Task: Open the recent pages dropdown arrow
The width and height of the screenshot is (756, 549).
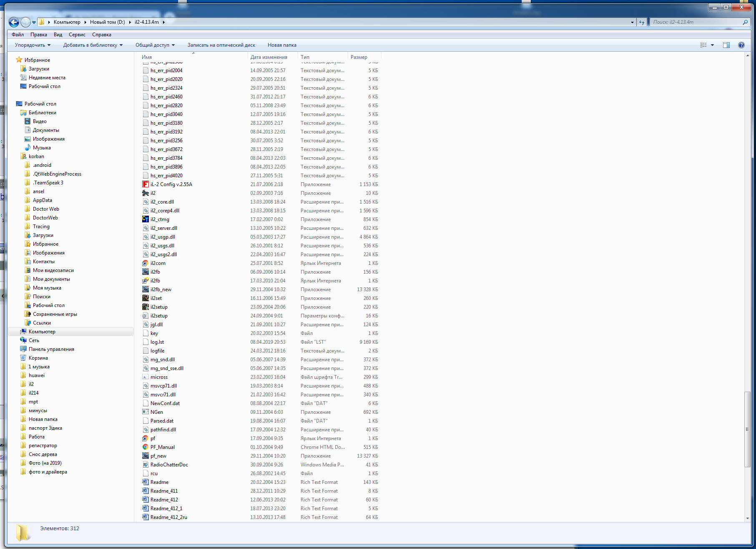Action: coord(34,23)
